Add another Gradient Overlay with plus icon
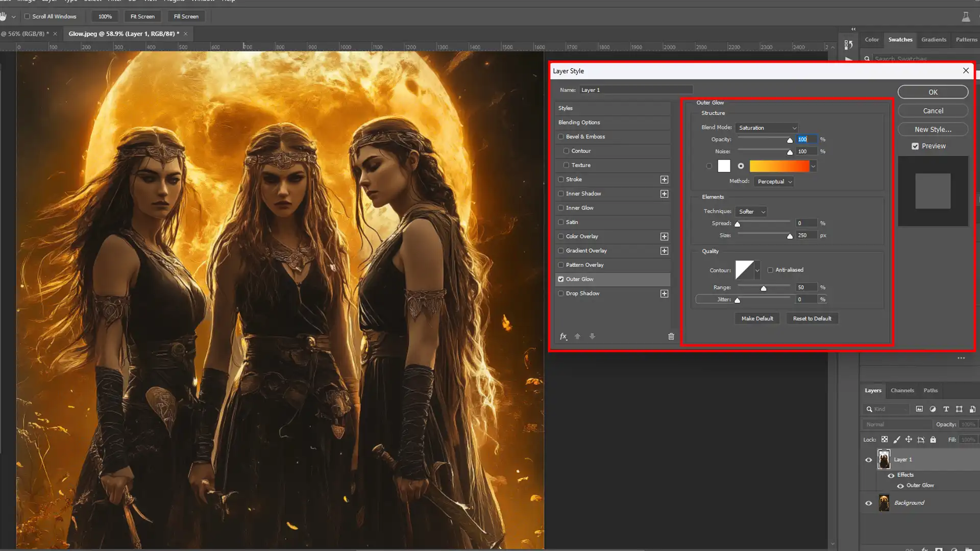This screenshot has width=980, height=551. coord(664,251)
